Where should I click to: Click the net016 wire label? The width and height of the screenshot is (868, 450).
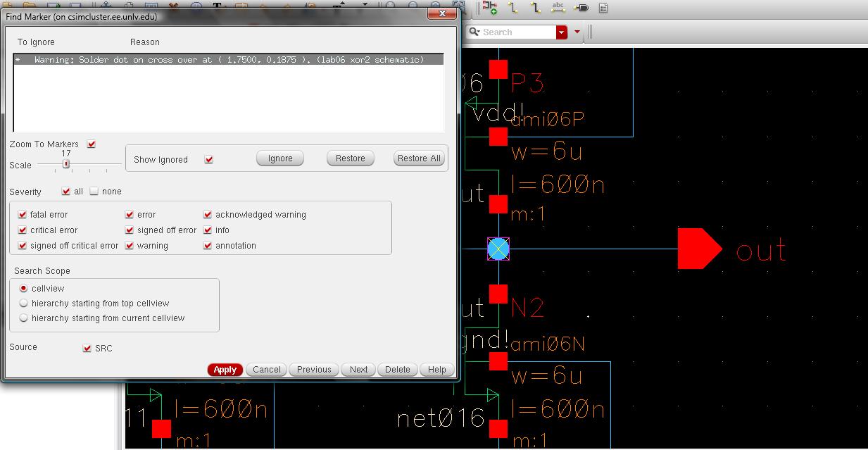pyautogui.click(x=441, y=419)
